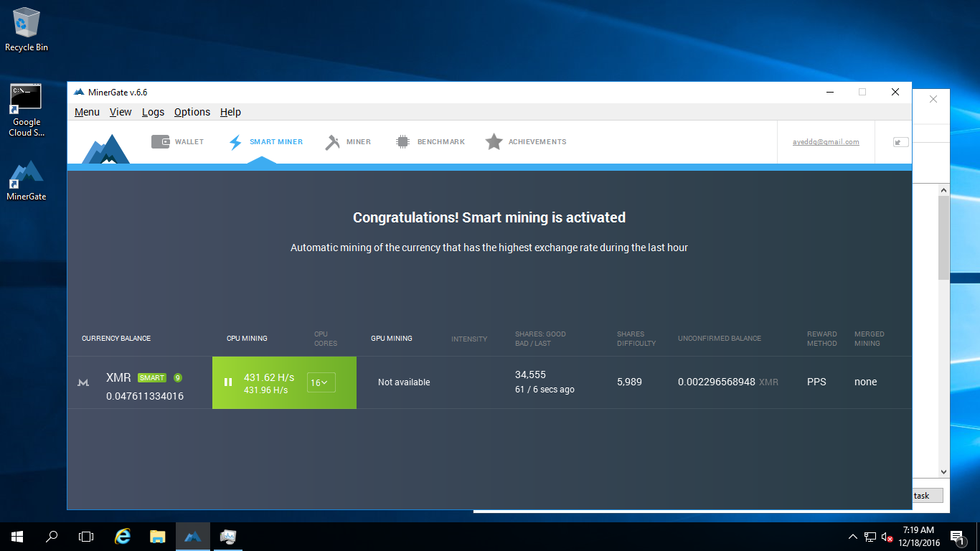Minimize the MinerGate window
This screenshot has width=980, height=551.
pos(830,92)
